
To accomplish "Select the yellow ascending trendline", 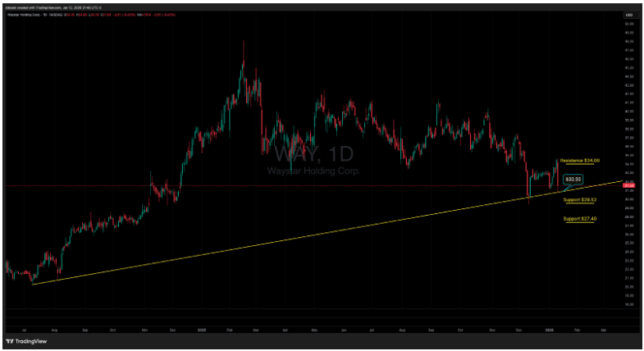I will (329, 232).
